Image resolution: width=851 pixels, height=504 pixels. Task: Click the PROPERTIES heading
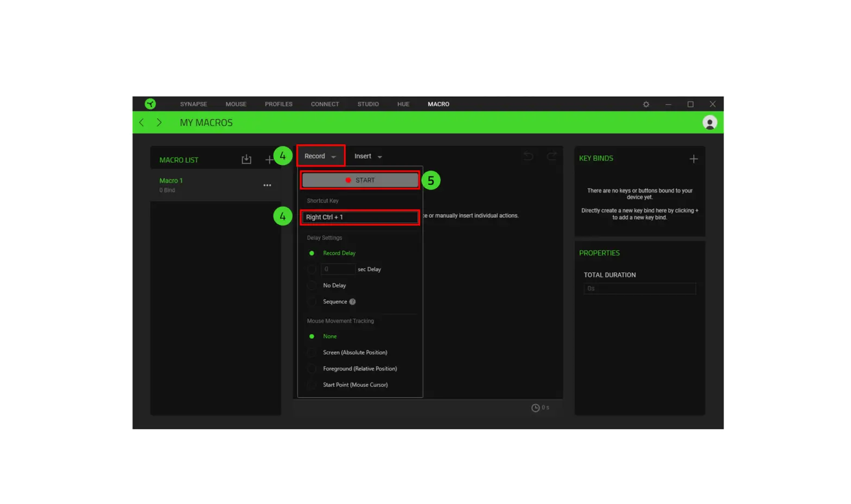(x=599, y=253)
